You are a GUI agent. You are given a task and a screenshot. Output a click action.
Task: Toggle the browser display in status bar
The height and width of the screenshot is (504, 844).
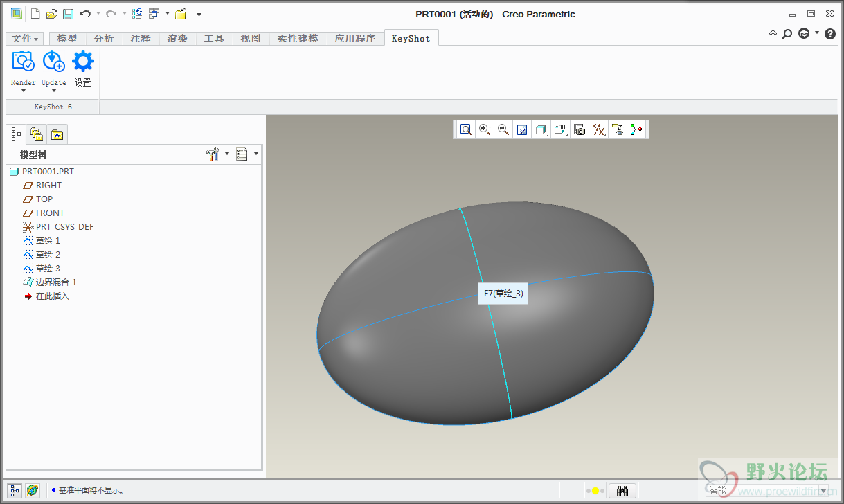(x=32, y=490)
